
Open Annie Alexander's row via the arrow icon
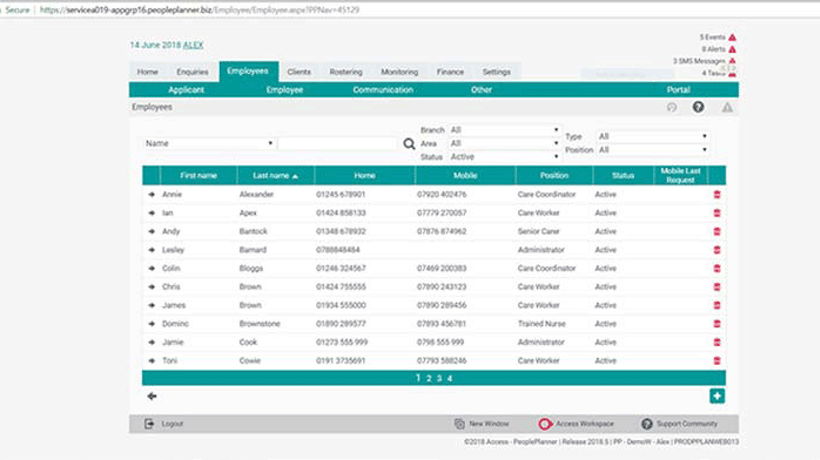pyautogui.click(x=152, y=194)
